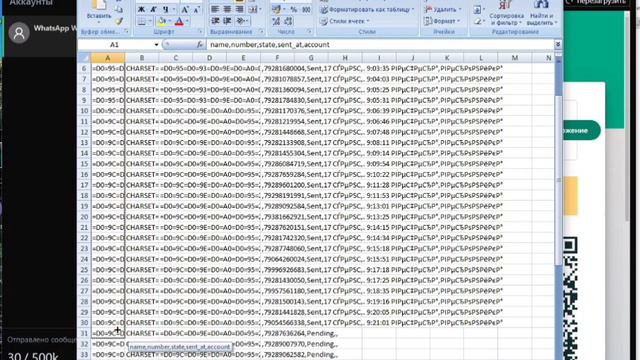Open the Формат cells dropdown

(442, 21)
